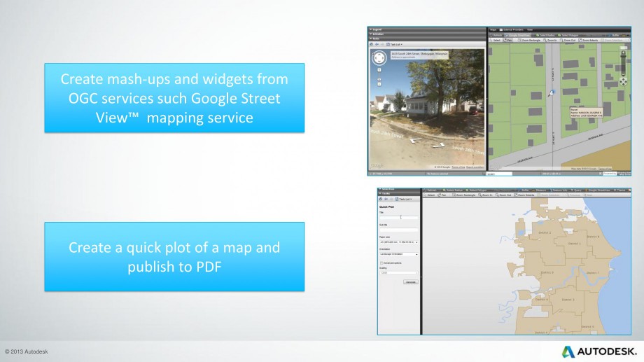Activate Pan tool in parcel map toolbar
Viewport: 644px width, 362px height.
pos(507,41)
